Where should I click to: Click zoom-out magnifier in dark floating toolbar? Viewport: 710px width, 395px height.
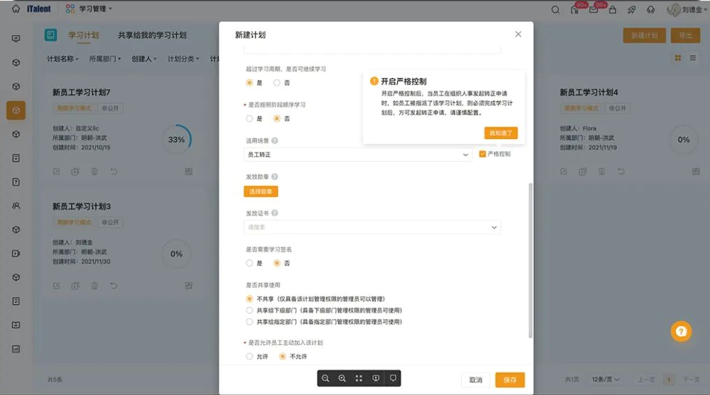tap(325, 378)
